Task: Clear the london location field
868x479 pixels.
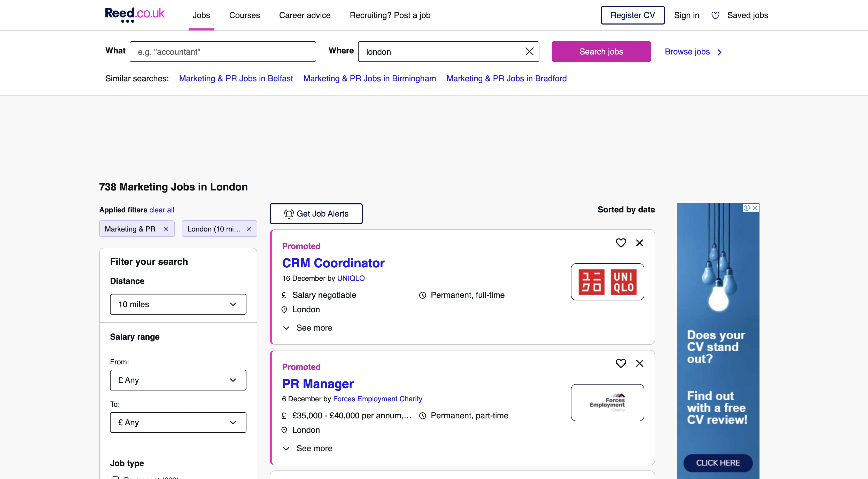Action: point(529,52)
